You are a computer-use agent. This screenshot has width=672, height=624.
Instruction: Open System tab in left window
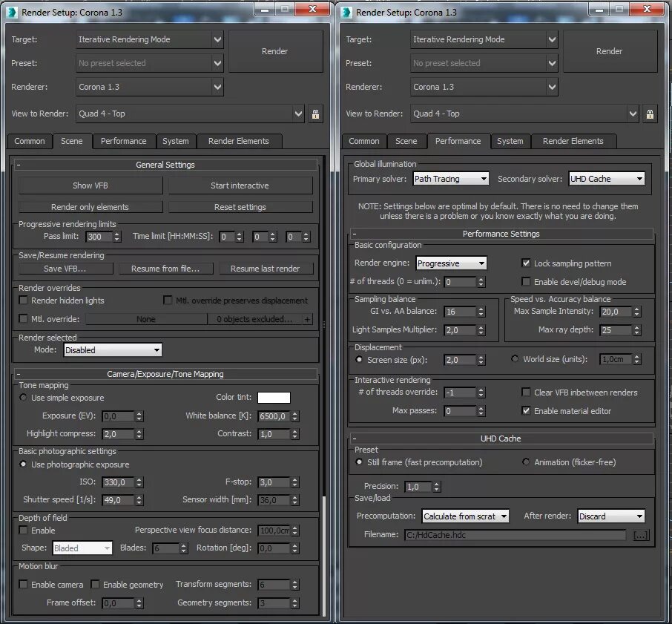click(x=176, y=142)
